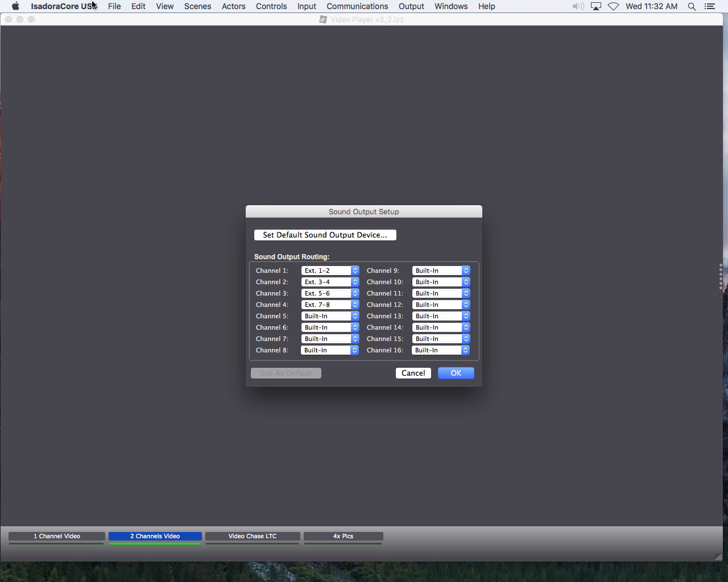Click the Video Player v3_2.izz window title
This screenshot has width=728, height=582.
click(367, 19)
